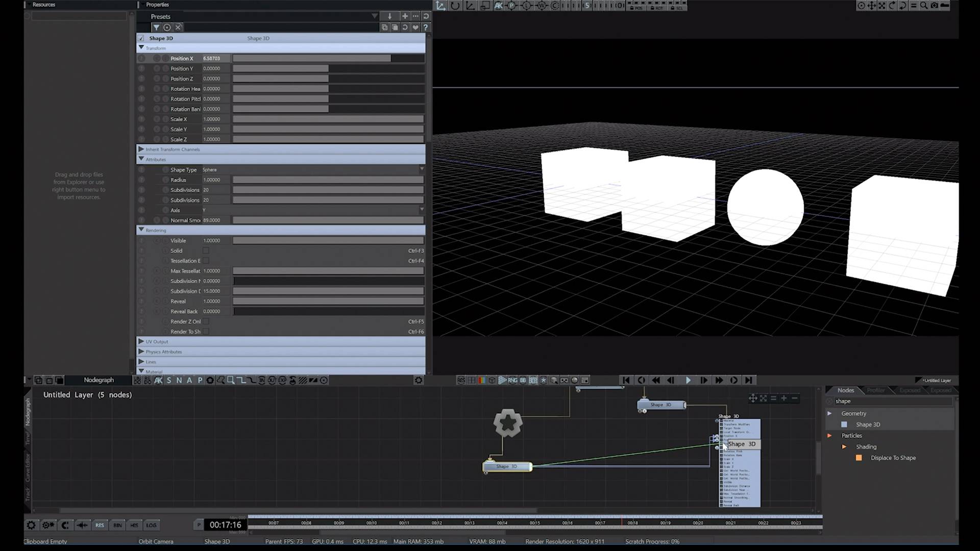Expand the Physics Attributes section
Viewport: 980px width, 551px height.
click(141, 352)
